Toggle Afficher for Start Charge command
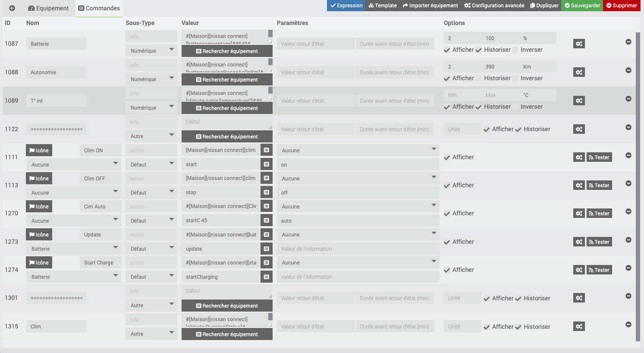The height and width of the screenshot is (353, 644). (x=447, y=270)
